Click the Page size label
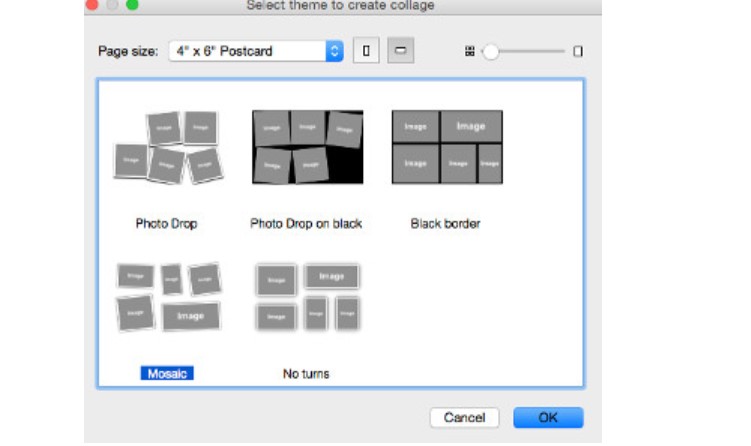The height and width of the screenshot is (446, 751). (x=128, y=51)
